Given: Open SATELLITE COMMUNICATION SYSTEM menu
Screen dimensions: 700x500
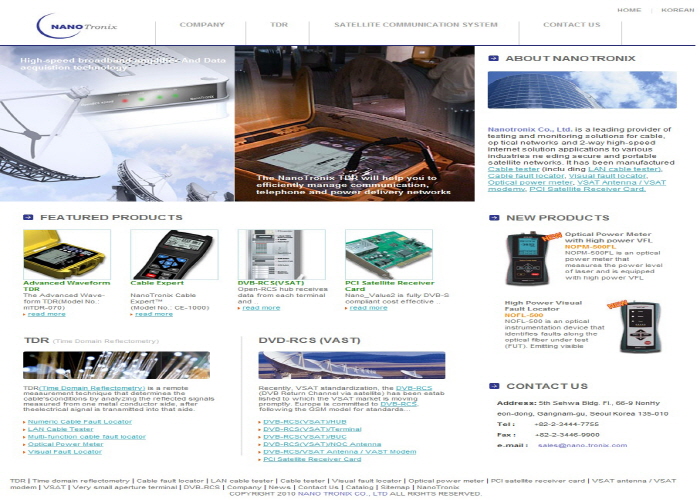Looking at the screenshot, I should click(x=416, y=25).
